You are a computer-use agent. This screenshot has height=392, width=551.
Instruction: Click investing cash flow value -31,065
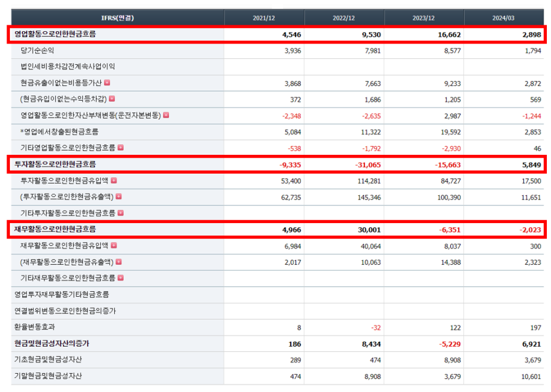click(x=368, y=165)
